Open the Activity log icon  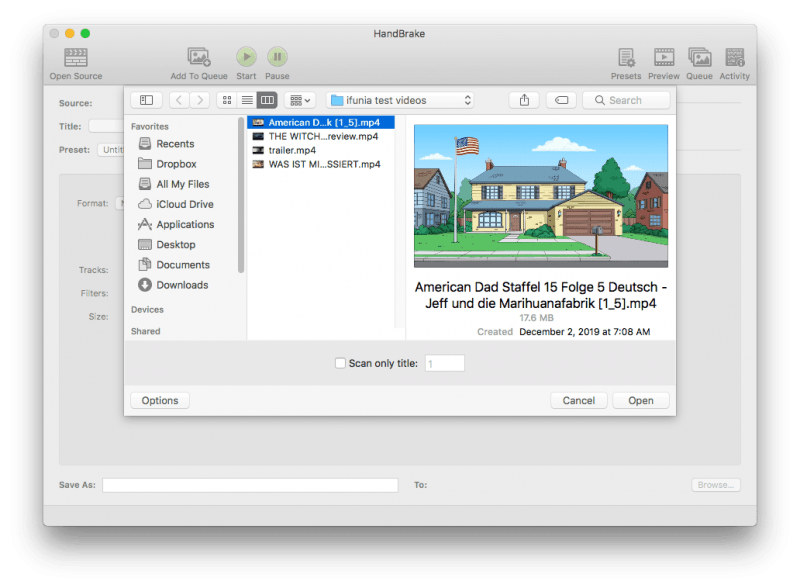tap(734, 57)
